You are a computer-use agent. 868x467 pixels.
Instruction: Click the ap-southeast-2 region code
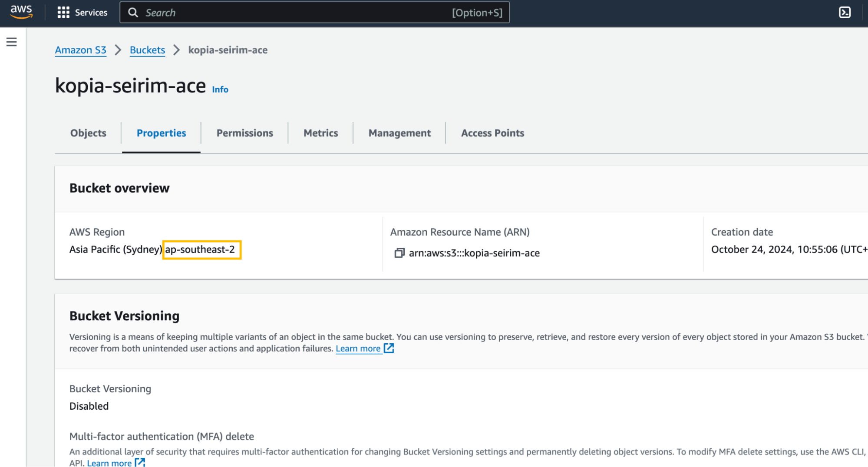[200, 250]
